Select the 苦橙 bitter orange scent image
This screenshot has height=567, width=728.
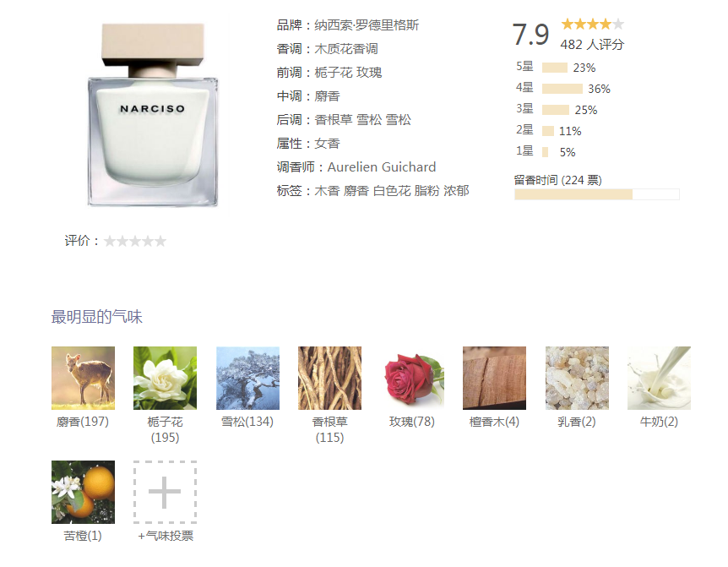(83, 493)
